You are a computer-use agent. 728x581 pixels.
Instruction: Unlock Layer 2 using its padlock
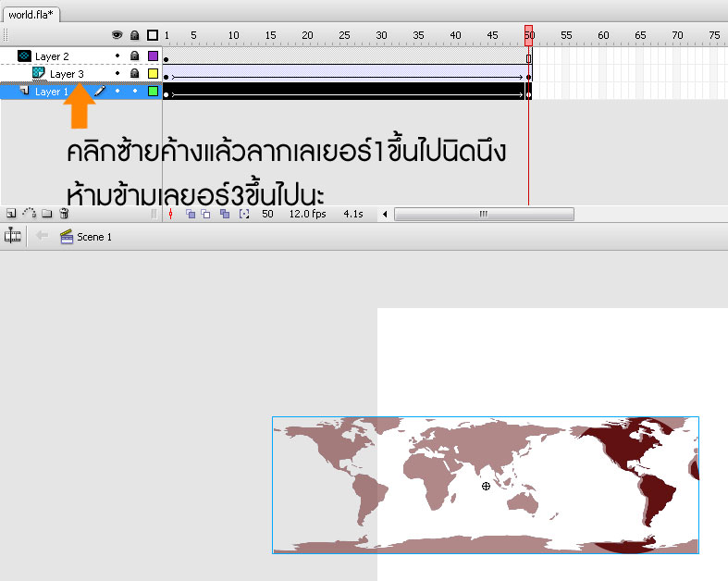[135, 56]
